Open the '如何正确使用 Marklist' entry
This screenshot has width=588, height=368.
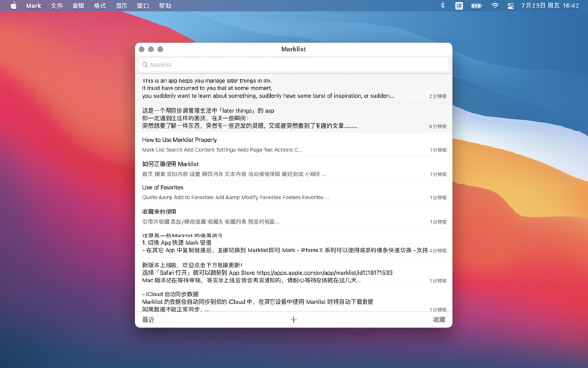[294, 169]
